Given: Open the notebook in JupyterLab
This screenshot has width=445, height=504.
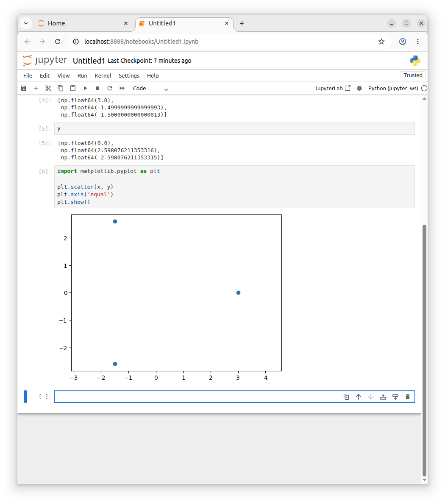Looking at the screenshot, I should (x=333, y=89).
